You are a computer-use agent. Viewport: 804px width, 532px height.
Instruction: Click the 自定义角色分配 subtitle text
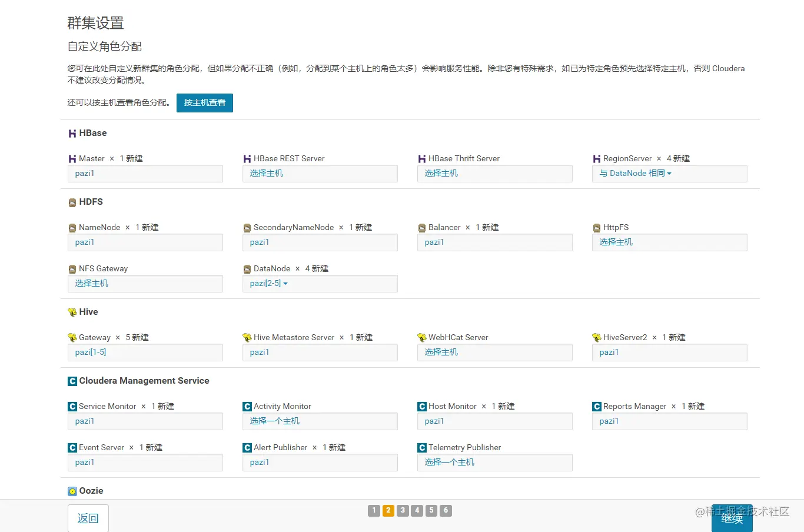point(105,46)
